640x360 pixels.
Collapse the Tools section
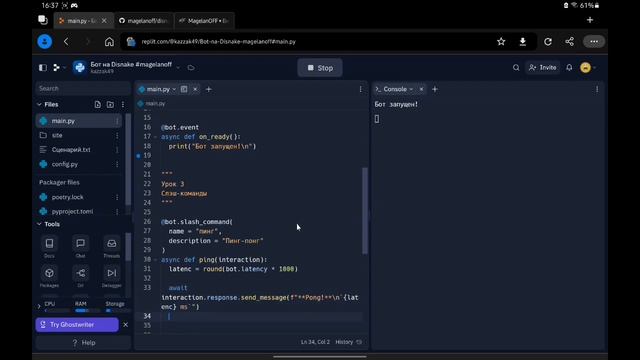[x=39, y=224]
